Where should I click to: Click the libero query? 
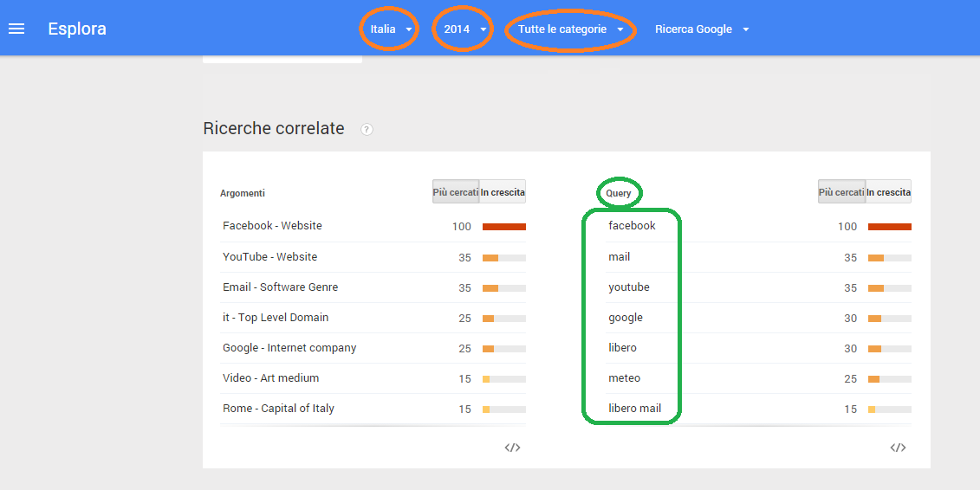(622, 348)
